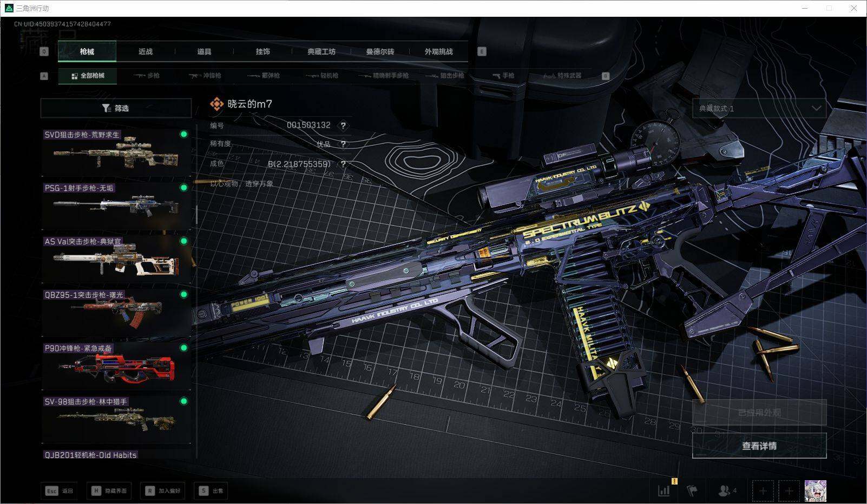Switch to the 道具 items tab
The image size is (867, 504).
tap(204, 51)
